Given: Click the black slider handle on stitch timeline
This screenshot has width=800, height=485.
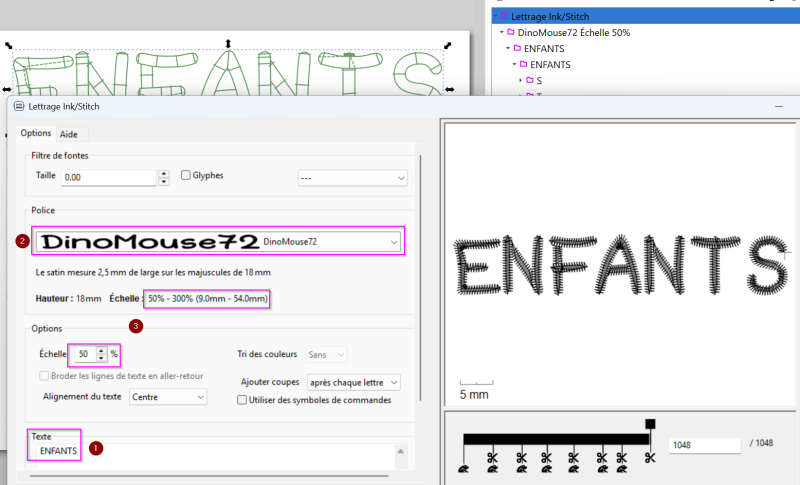Looking at the screenshot, I should point(649,424).
